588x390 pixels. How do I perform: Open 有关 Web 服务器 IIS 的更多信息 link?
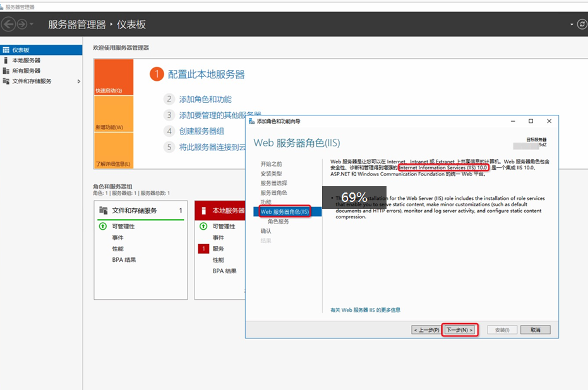(x=365, y=310)
